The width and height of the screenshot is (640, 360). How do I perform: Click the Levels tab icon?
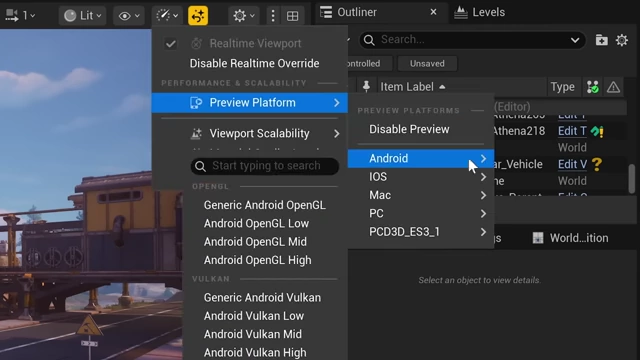tap(461, 12)
